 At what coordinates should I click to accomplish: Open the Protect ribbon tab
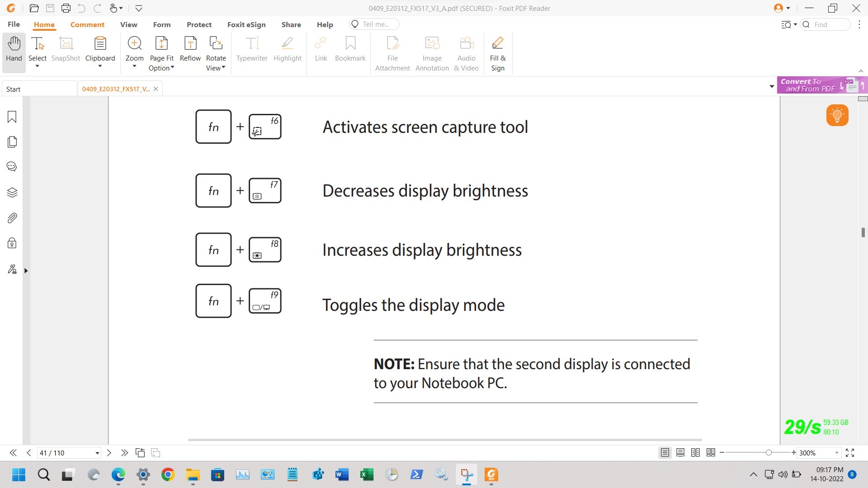[199, 24]
